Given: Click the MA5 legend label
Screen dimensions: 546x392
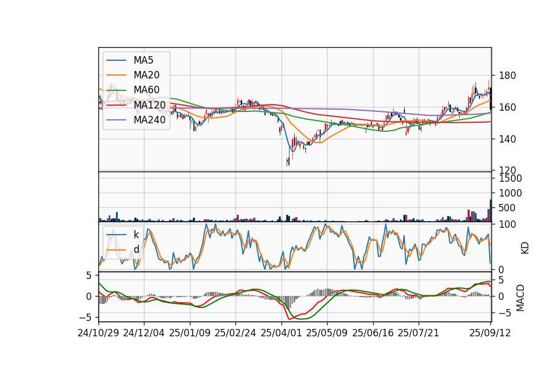Looking at the screenshot, I should click(x=143, y=60).
